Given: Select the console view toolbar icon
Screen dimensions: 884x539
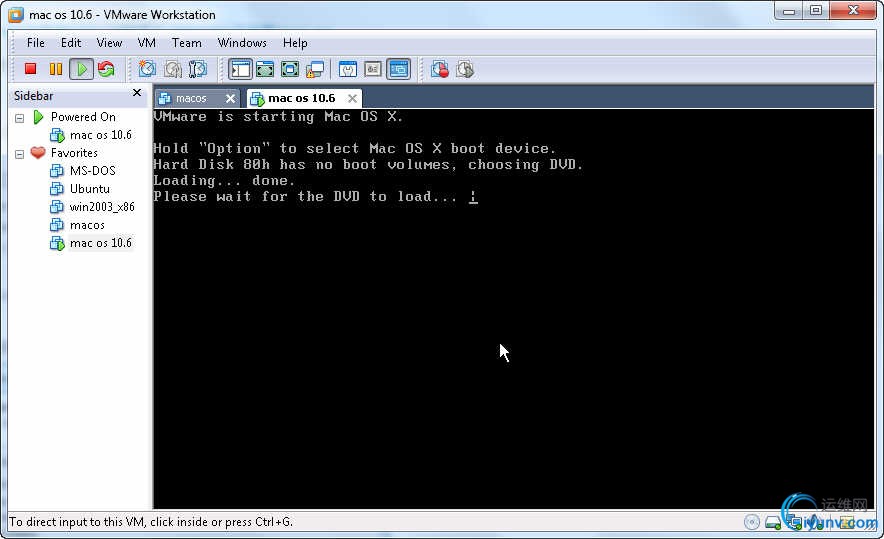Looking at the screenshot, I should tap(399, 69).
